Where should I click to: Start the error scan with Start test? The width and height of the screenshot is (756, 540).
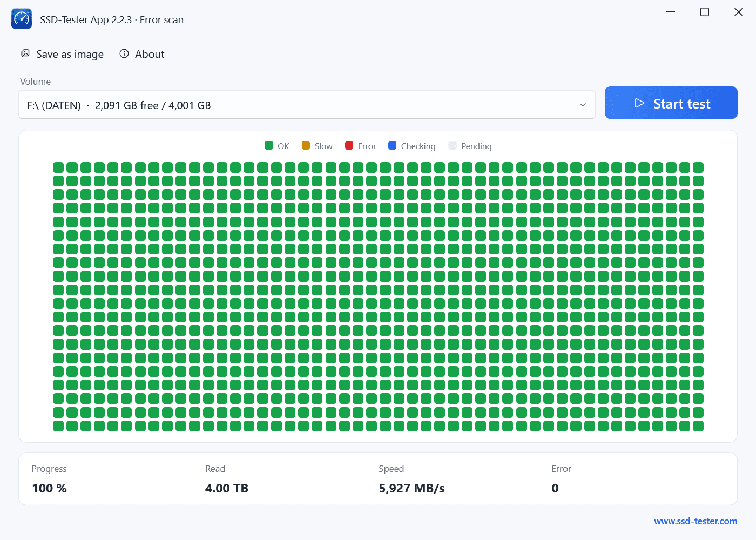671,103
